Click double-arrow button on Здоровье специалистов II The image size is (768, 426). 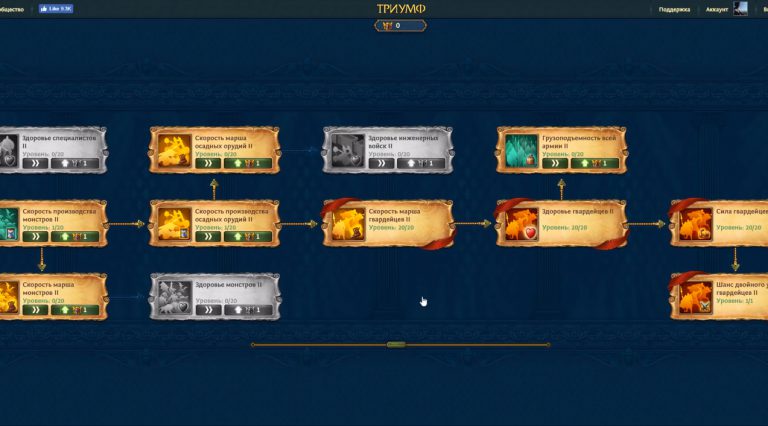(35, 163)
